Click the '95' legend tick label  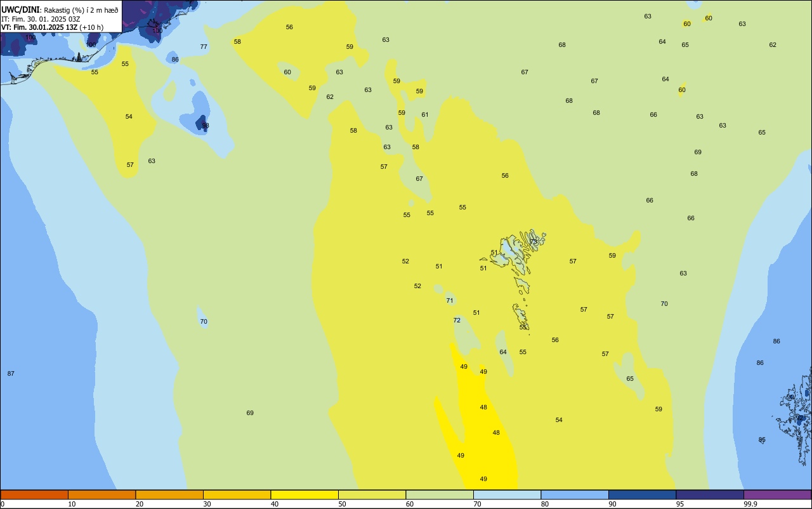[680, 504]
